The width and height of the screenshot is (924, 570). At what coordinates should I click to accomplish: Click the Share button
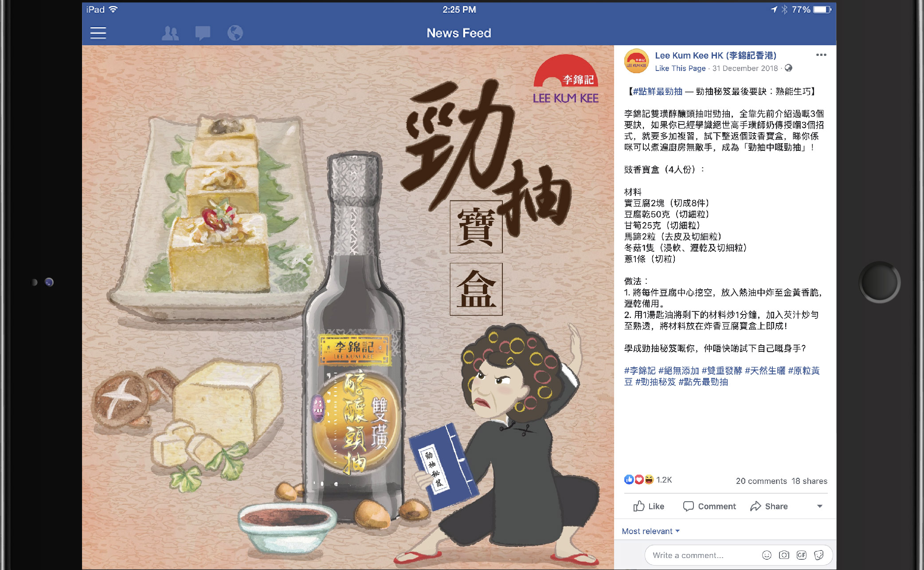[769, 506]
